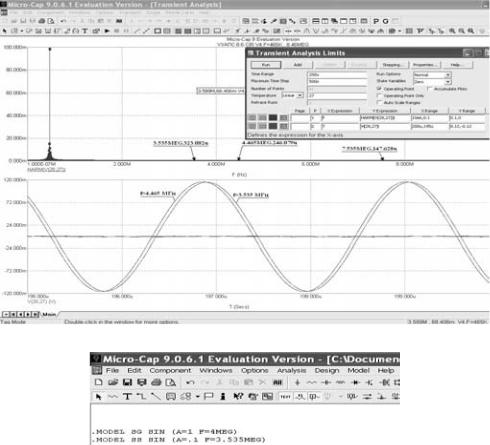Viewport: 490px width, 445px height.
Task: Click the Stepping... button
Action: (x=392, y=65)
